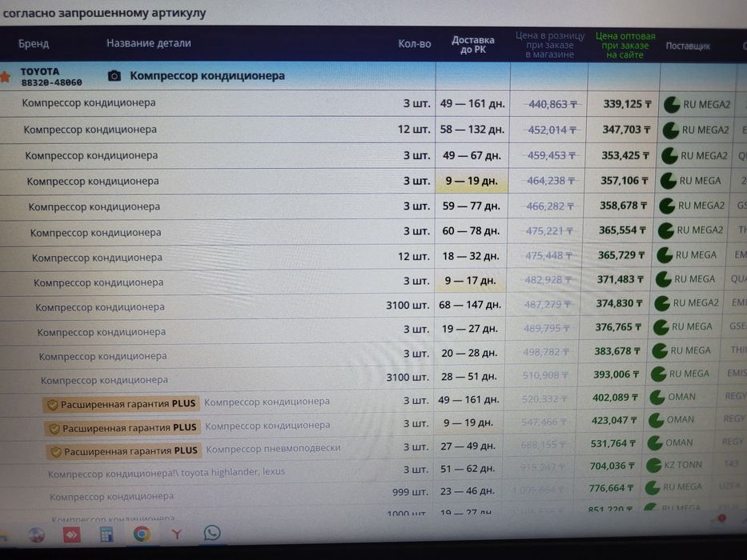Screen dimensions: 747x560
Task: Select retail price 487,279 ₸
Action: (548, 304)
